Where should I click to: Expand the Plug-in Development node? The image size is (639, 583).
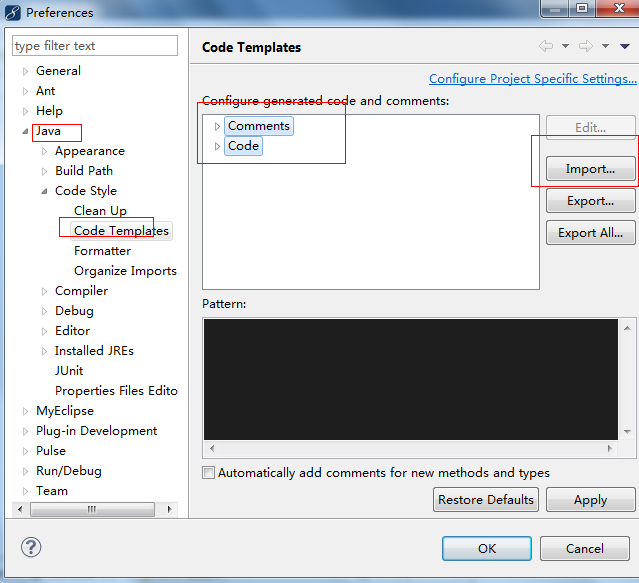25,431
